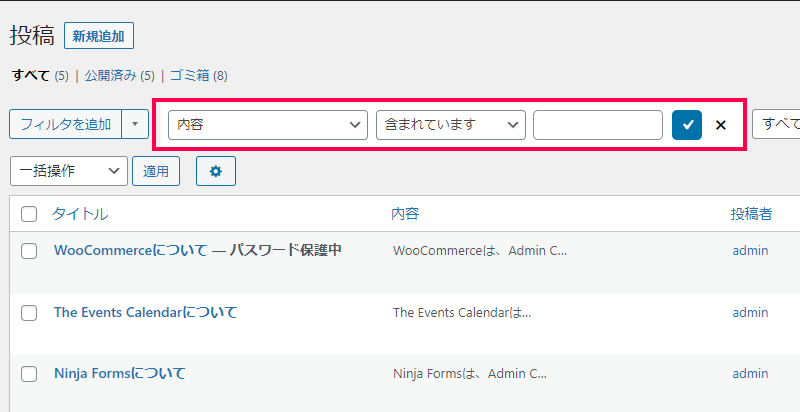This screenshot has width=800, height=412.
Task: Open The Events Calendarについて post
Action: click(146, 312)
